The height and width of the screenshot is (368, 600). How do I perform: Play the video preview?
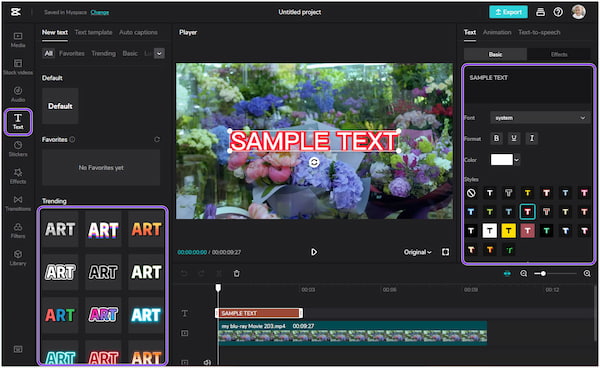click(x=314, y=252)
